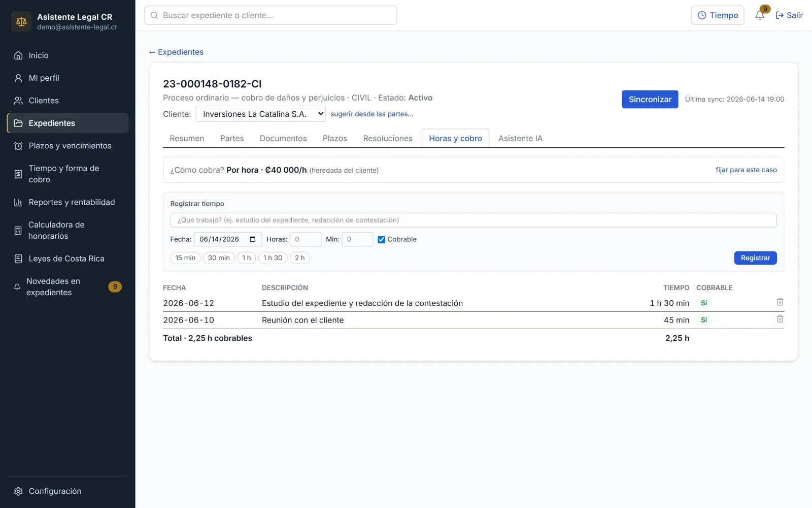
Task: Click the Min input field
Action: click(x=357, y=239)
